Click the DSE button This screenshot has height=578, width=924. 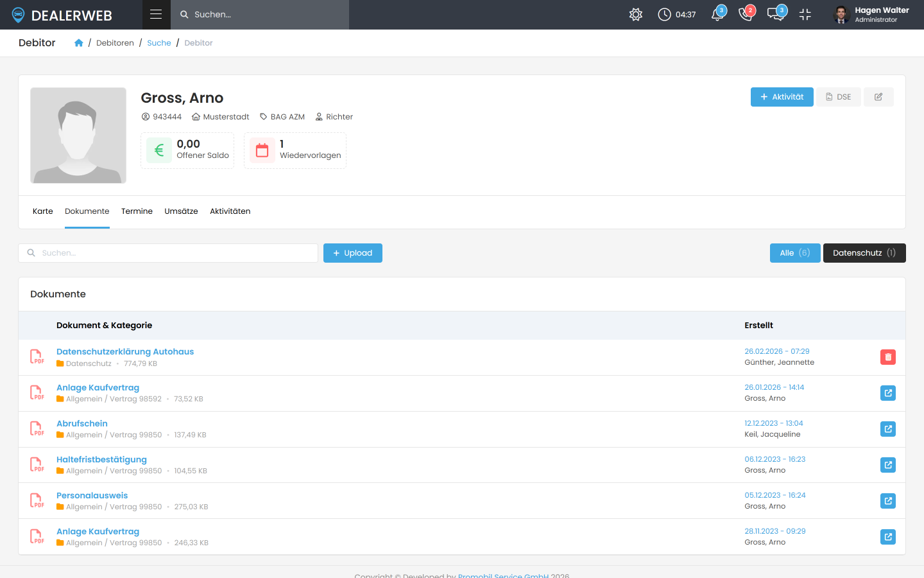pyautogui.click(x=839, y=97)
